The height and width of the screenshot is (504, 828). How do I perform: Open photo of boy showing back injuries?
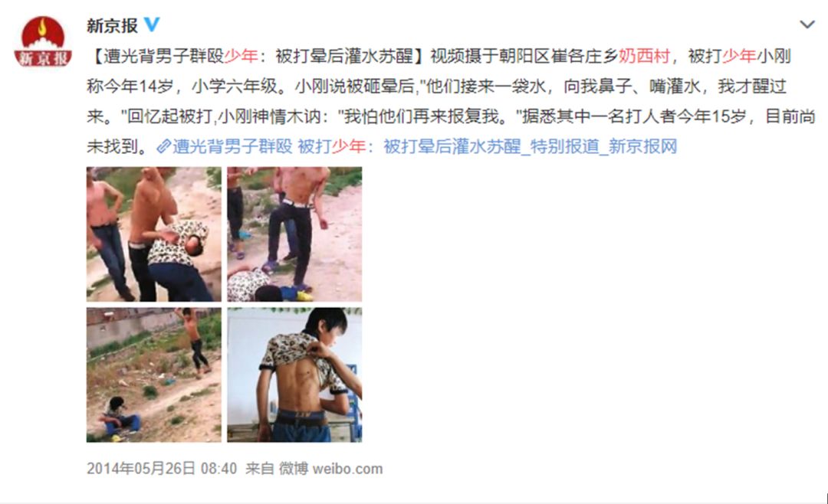coord(294,375)
